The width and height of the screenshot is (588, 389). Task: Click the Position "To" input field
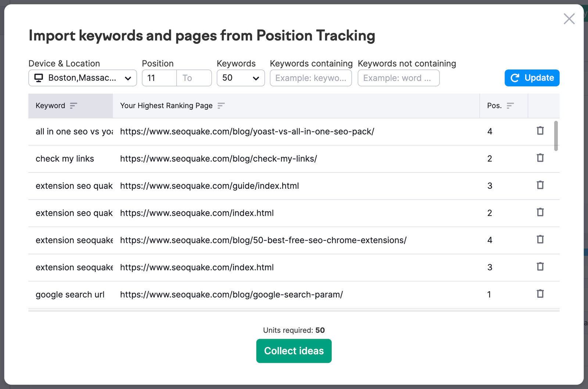(194, 78)
